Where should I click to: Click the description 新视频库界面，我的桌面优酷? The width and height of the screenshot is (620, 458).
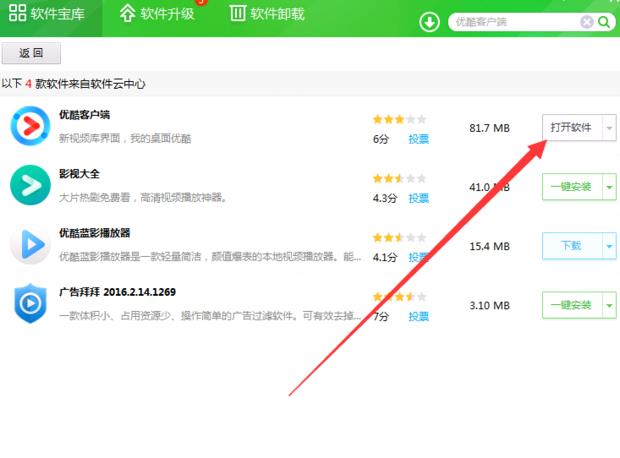click(x=125, y=138)
